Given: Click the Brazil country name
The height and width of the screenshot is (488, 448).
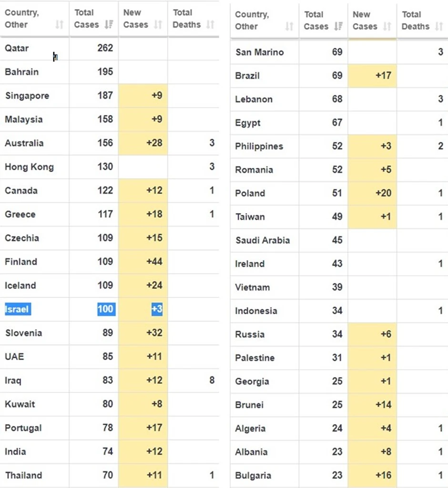Looking at the screenshot, I should pyautogui.click(x=247, y=76).
